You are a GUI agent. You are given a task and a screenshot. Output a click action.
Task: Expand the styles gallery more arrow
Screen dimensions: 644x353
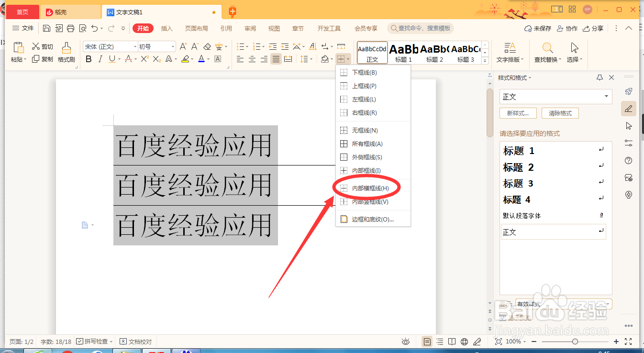485,61
